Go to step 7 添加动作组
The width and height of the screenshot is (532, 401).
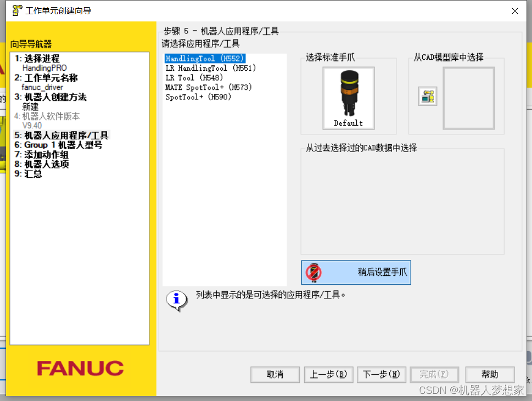tap(41, 155)
